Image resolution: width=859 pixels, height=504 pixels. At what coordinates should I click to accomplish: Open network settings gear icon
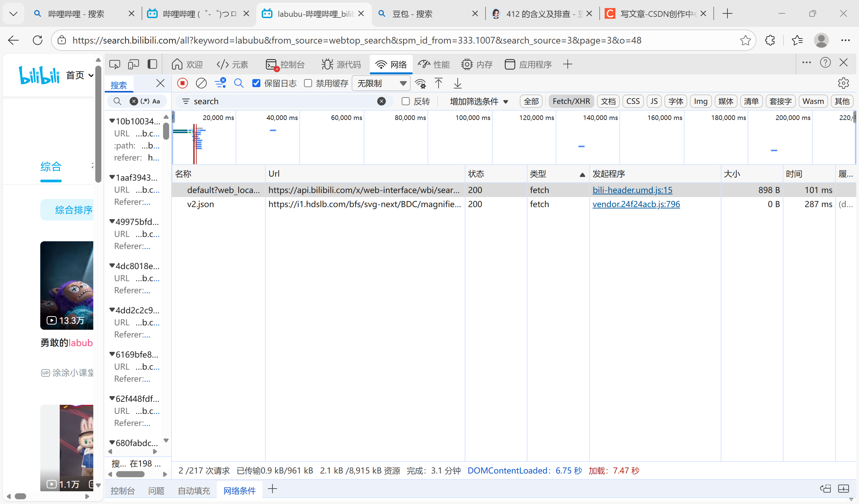point(843,83)
